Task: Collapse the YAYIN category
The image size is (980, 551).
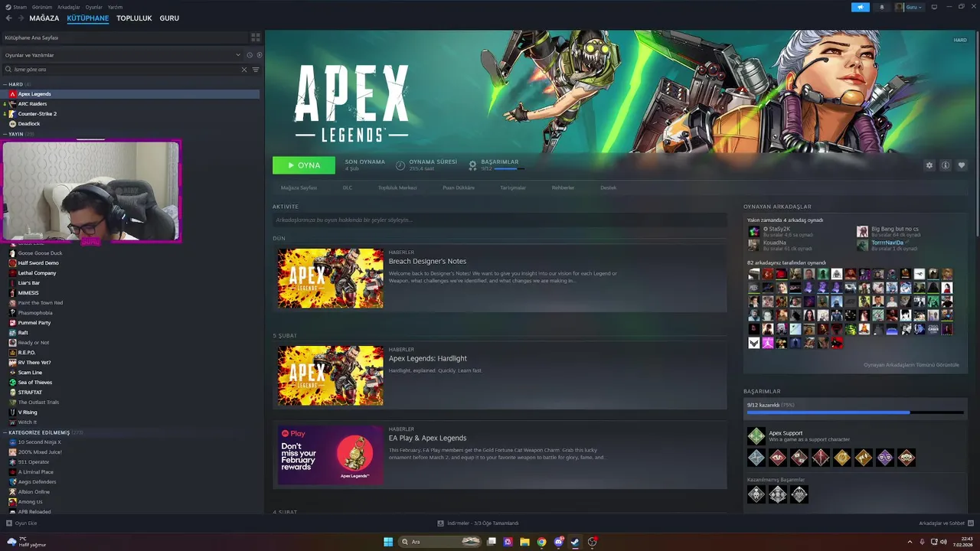Action: [x=5, y=134]
